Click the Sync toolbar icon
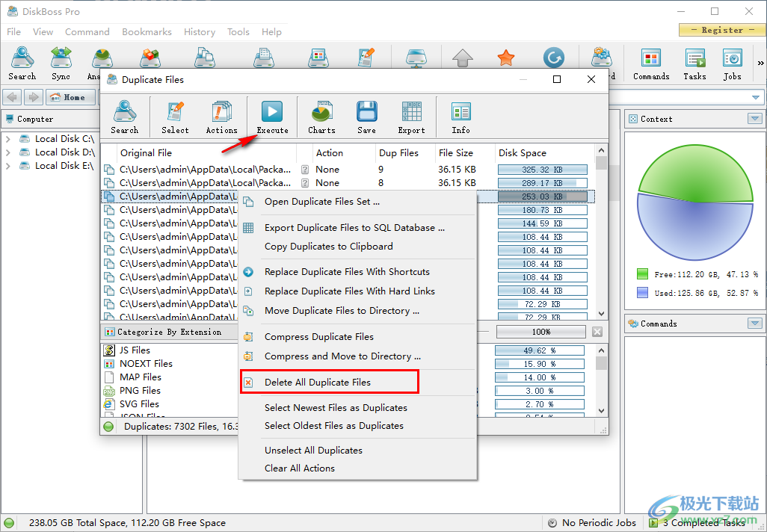The height and width of the screenshot is (532, 767). click(61, 63)
